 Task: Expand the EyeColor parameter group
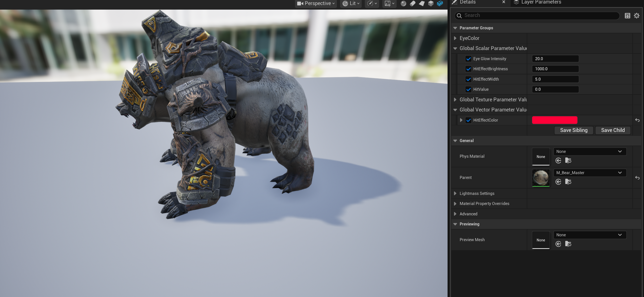point(455,38)
